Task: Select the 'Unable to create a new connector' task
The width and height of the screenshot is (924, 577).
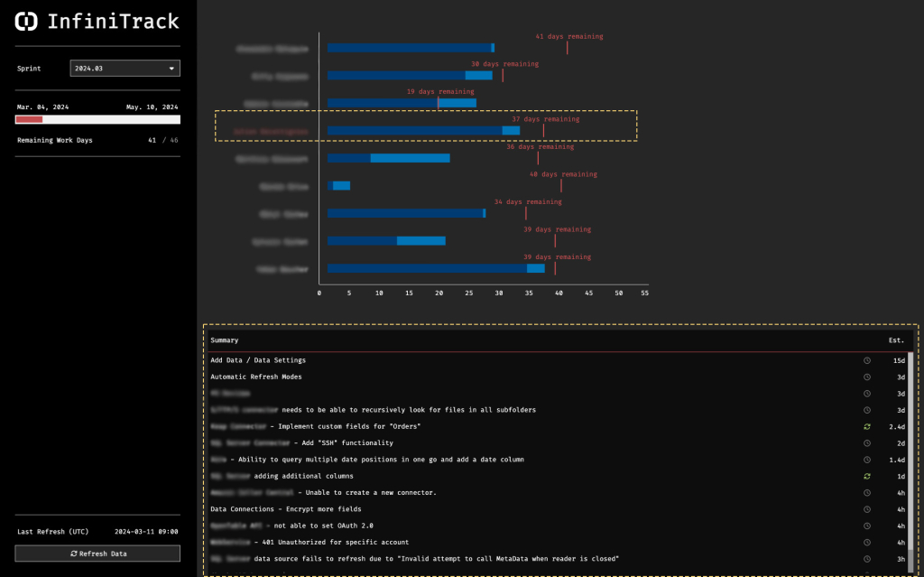Action: [x=558, y=493]
